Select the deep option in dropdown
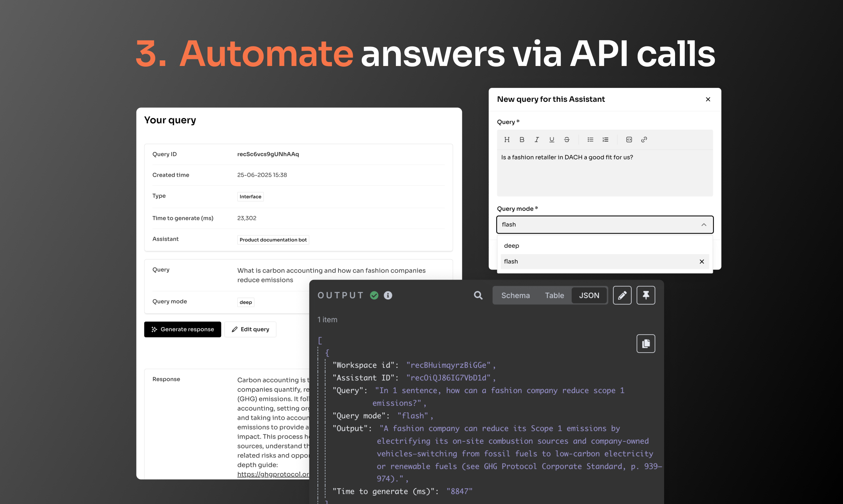The width and height of the screenshot is (843, 504). coord(511,246)
